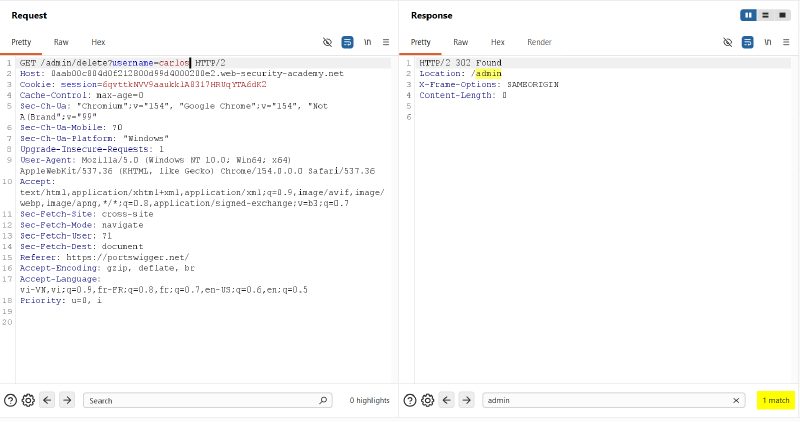Screen dimensions: 800x422
Task: Click the User-Agent header line
Action: [197, 165]
